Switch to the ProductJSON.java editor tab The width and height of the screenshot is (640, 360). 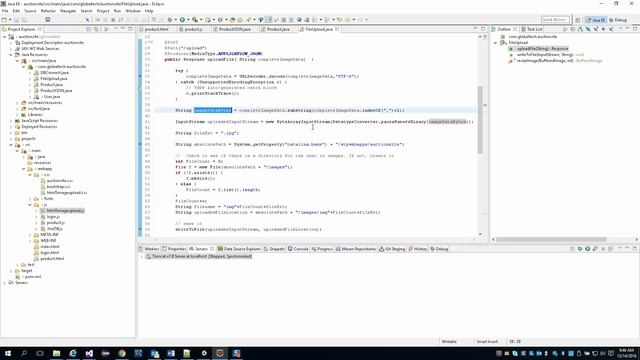coord(235,29)
